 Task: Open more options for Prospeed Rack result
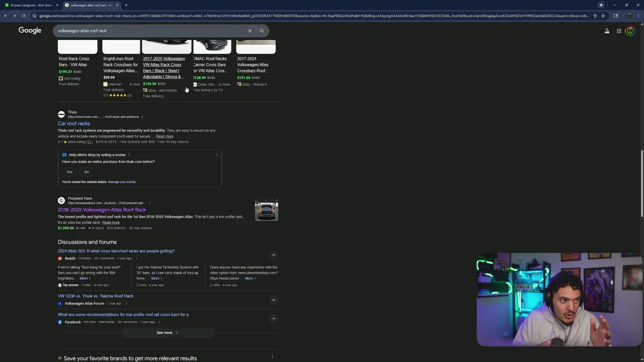click(x=149, y=203)
